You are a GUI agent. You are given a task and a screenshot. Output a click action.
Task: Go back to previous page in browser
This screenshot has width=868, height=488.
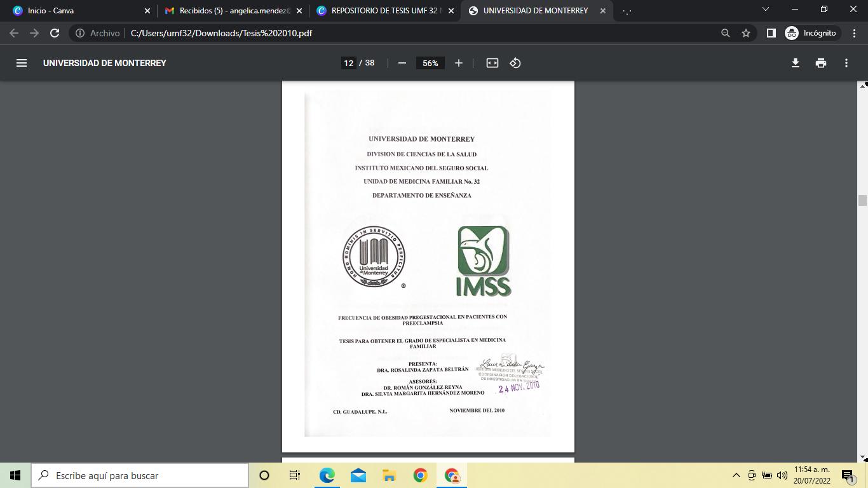[x=14, y=33]
